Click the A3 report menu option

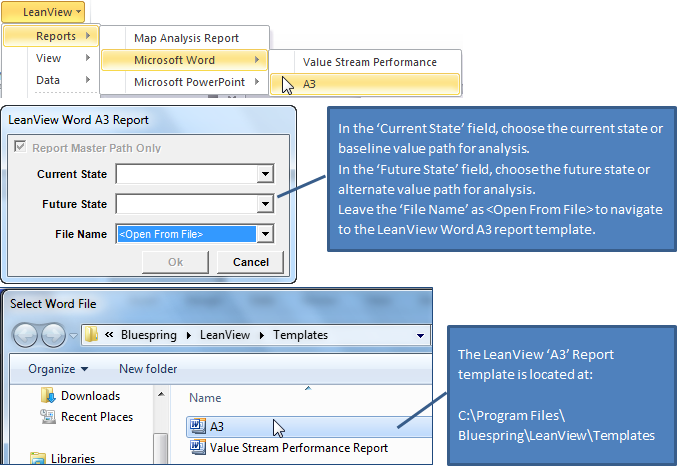[x=310, y=84]
